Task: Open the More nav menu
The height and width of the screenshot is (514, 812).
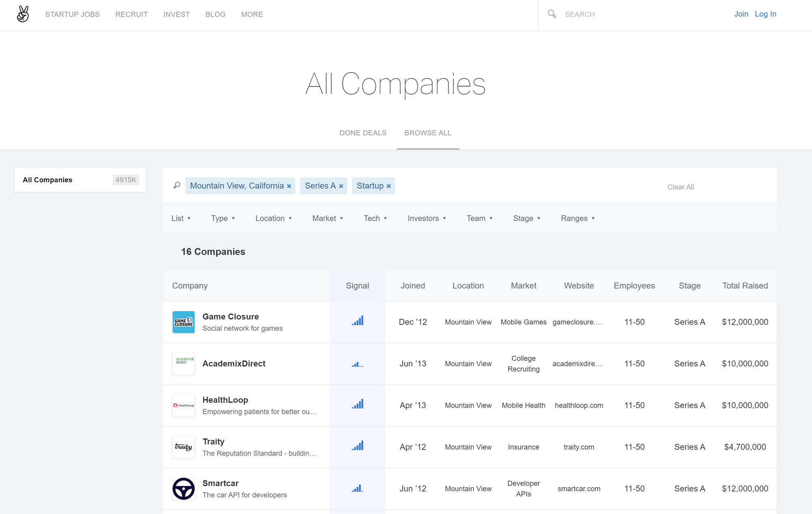Action: (252, 14)
